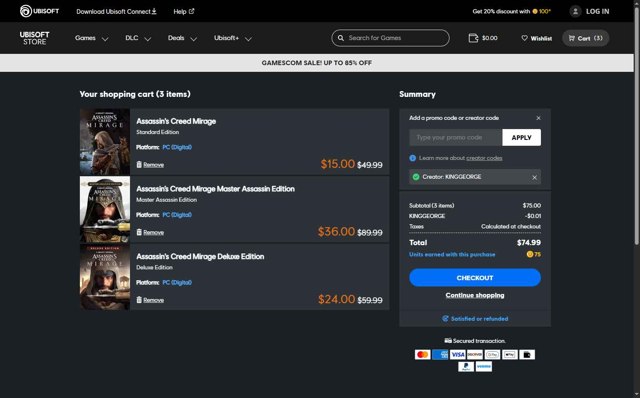
Task: Remove the KINGGEORGE creator code
Action: click(x=534, y=177)
